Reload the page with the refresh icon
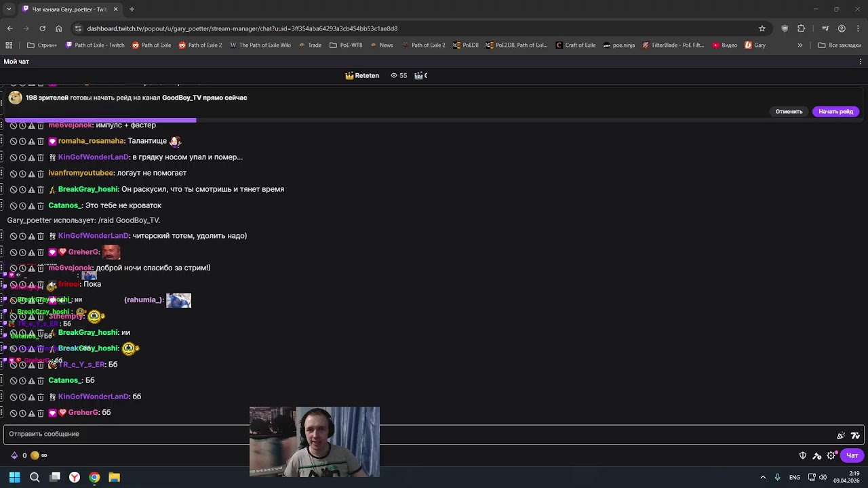Screen dimensions: 868x488 (x=42, y=28)
